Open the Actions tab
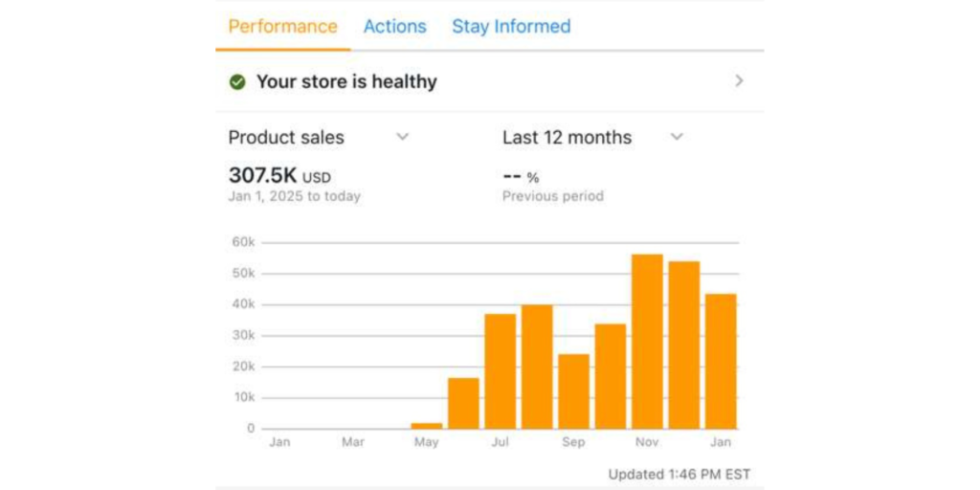This screenshot has height=490, width=980. 394,27
